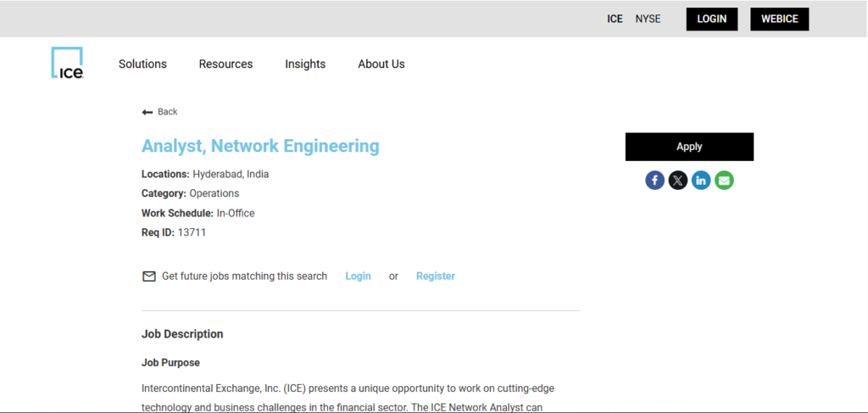Click the WEBICE button
Image resolution: width=868 pixels, height=413 pixels.
coord(780,19)
